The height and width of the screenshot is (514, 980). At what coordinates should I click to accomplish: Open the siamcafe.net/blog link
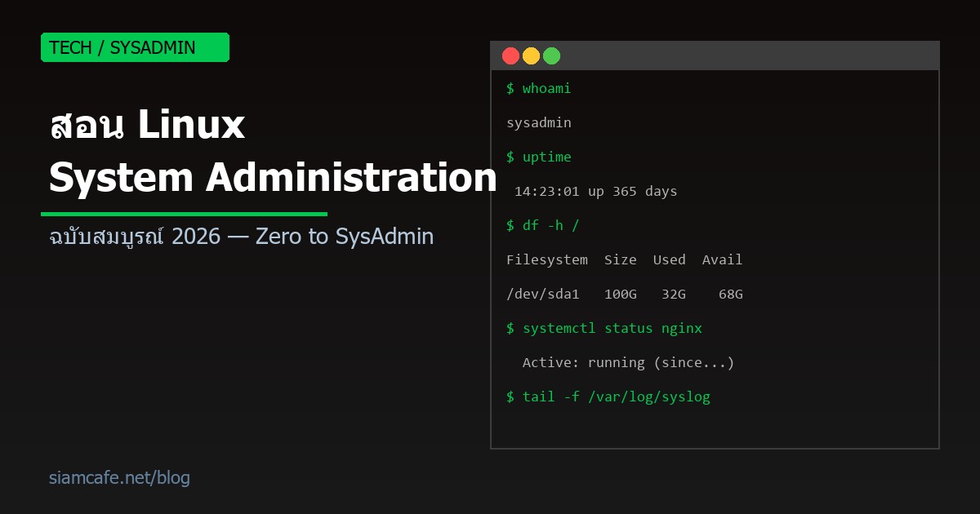point(118,477)
